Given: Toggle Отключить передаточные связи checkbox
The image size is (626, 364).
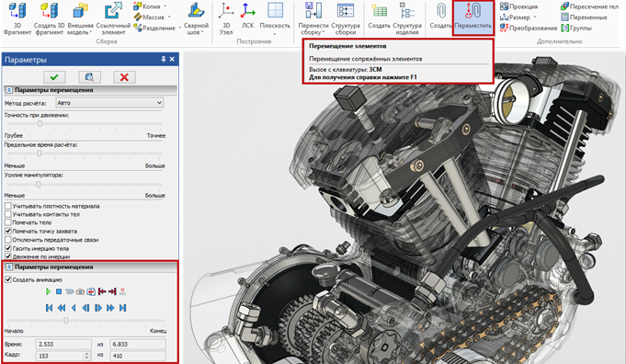Looking at the screenshot, I should pyautogui.click(x=8, y=240).
